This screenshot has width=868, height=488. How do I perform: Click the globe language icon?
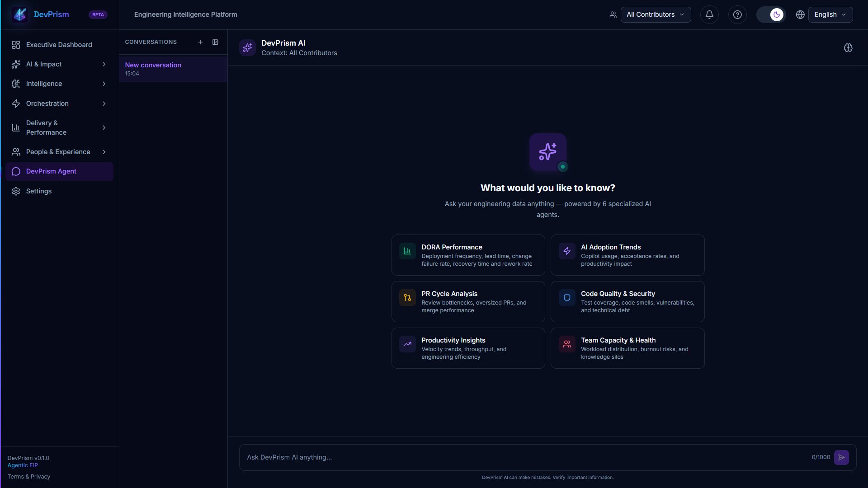point(800,14)
